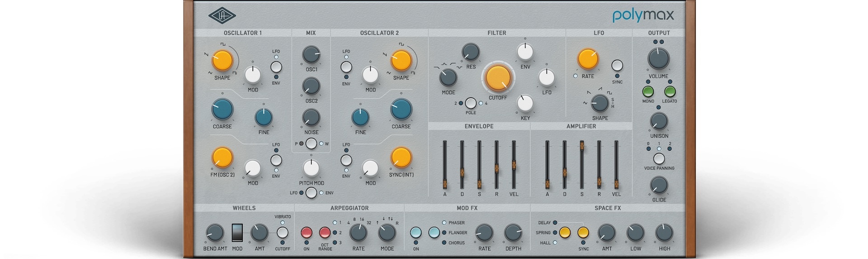Flip the filter POLE 2/4 switch

point(471,103)
